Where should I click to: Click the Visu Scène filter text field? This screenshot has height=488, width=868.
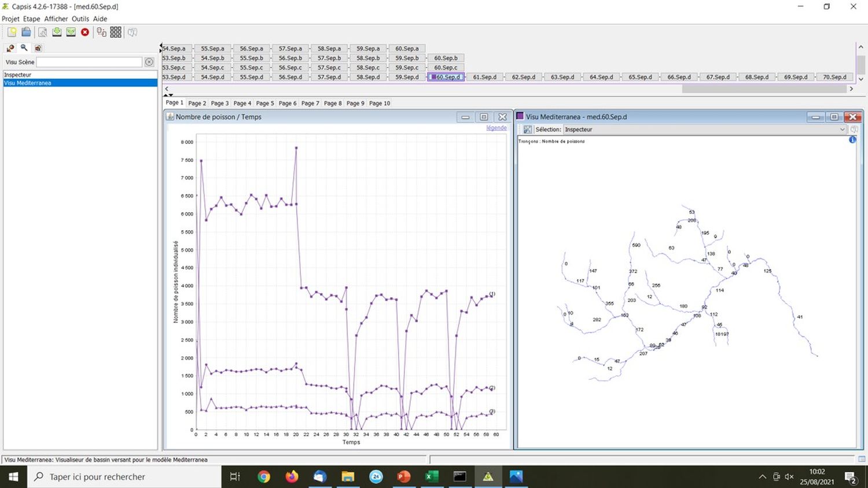(89, 62)
